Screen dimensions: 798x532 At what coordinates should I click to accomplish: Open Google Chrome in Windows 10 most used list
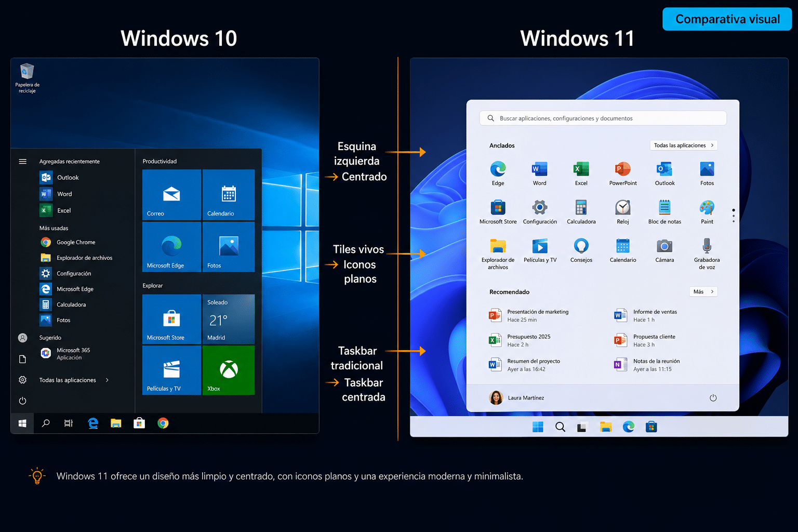pyautogui.click(x=68, y=242)
